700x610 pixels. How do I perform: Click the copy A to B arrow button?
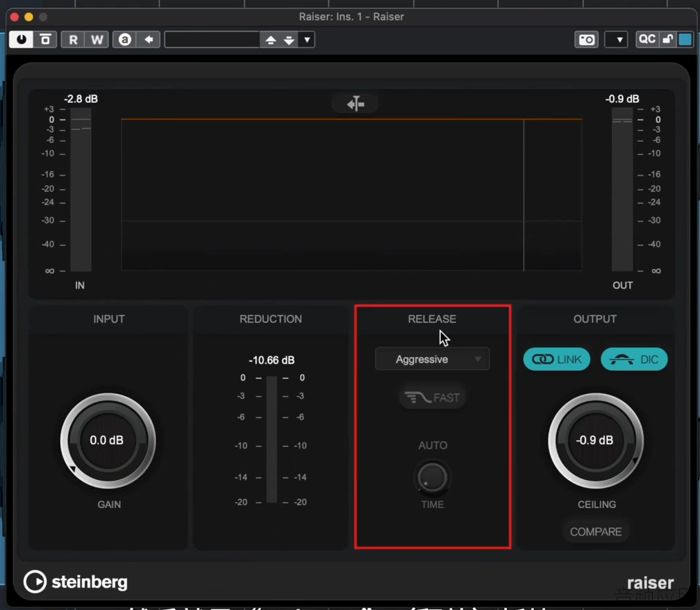[x=149, y=40]
